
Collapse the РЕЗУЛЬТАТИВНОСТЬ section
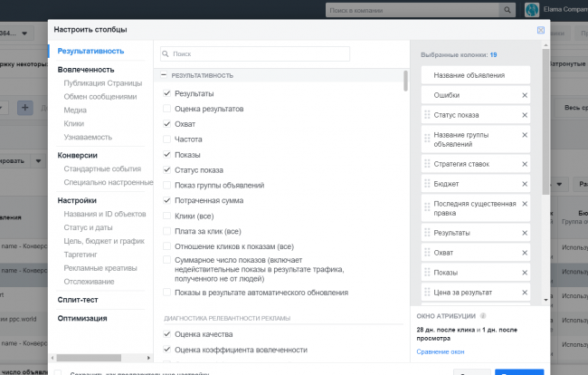tap(164, 75)
